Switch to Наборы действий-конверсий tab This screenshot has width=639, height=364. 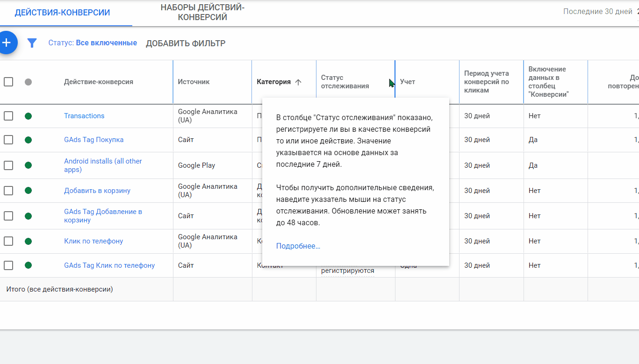[202, 13]
